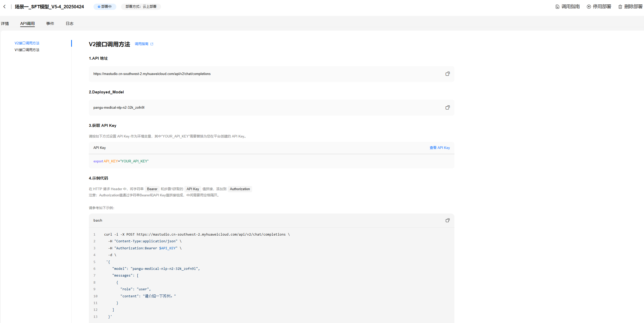Select the API调用 tab
The width and height of the screenshot is (644, 323).
point(28,24)
